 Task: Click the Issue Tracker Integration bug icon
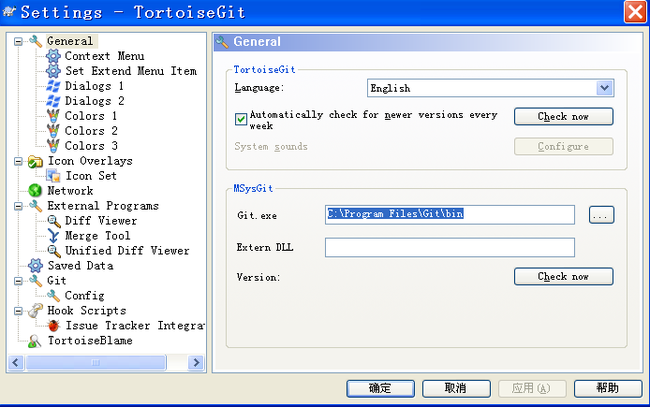point(53,326)
